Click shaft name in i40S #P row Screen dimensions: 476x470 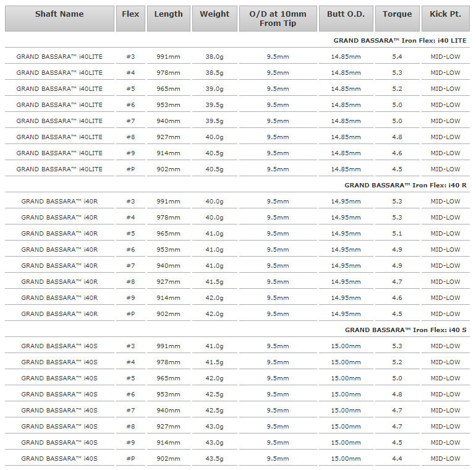[59, 459]
